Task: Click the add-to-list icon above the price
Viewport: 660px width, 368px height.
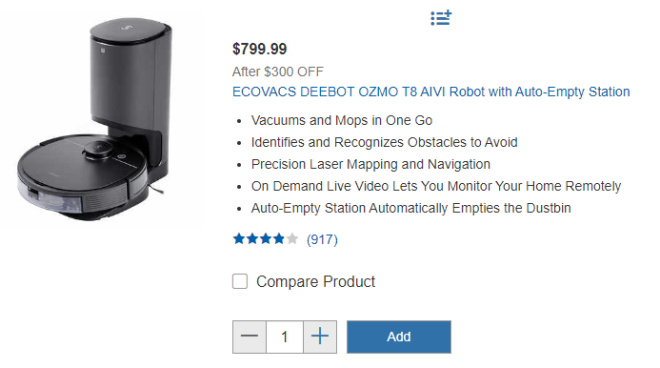Action: (x=441, y=18)
